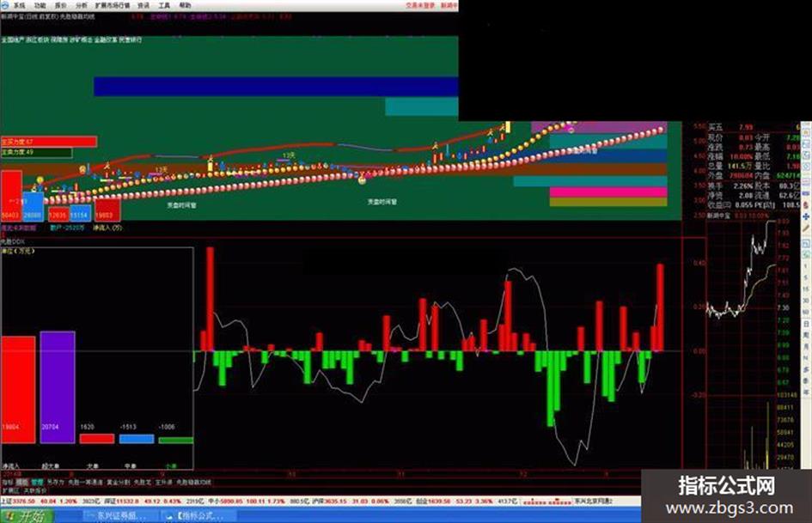Switch to daily 日 period

pyautogui.click(x=806, y=324)
